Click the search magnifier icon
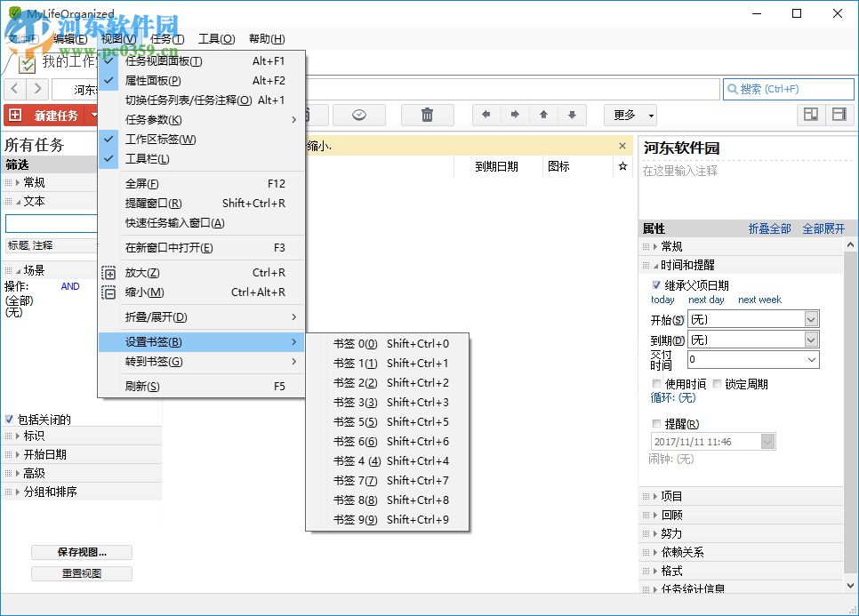The image size is (859, 616). tap(732, 88)
